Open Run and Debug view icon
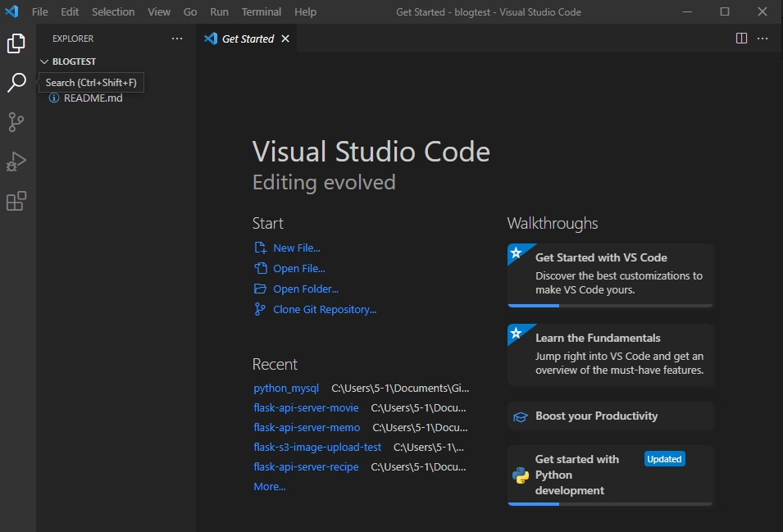The height and width of the screenshot is (532, 783). click(x=16, y=161)
